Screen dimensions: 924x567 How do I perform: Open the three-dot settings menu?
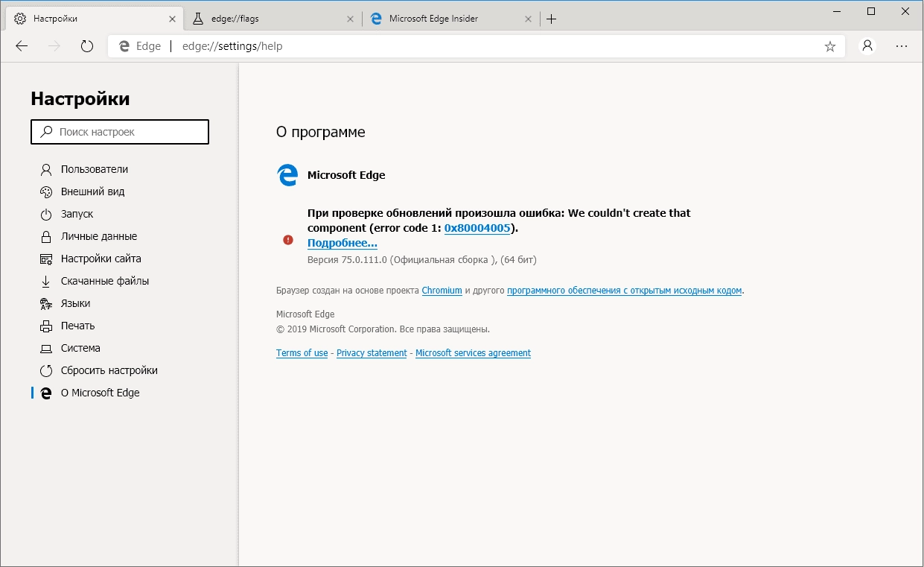click(x=902, y=46)
